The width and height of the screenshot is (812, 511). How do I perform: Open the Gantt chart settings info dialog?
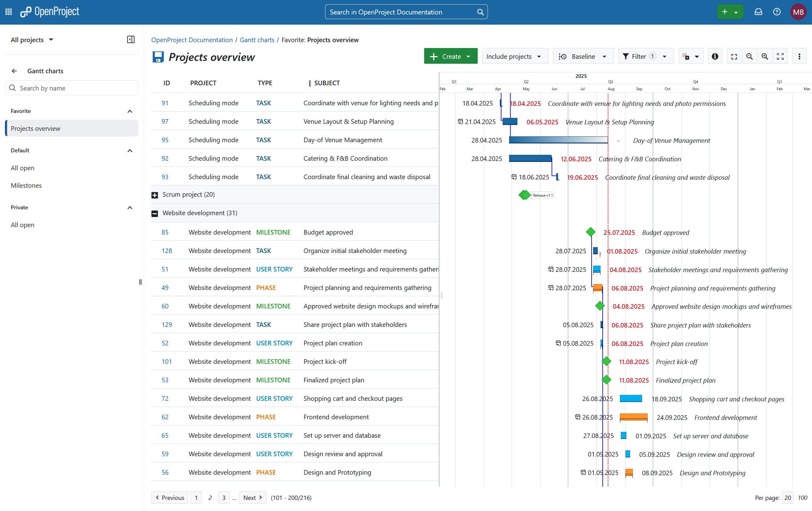pyautogui.click(x=715, y=56)
